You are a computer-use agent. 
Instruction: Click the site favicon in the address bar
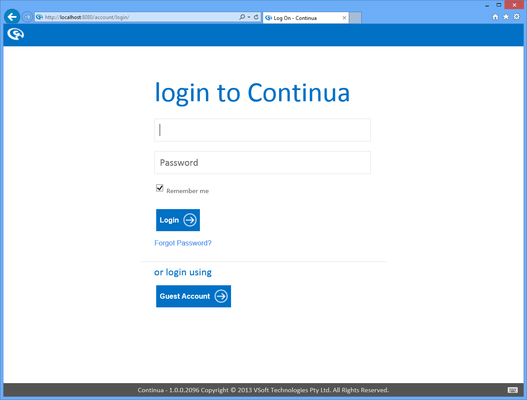(x=39, y=17)
